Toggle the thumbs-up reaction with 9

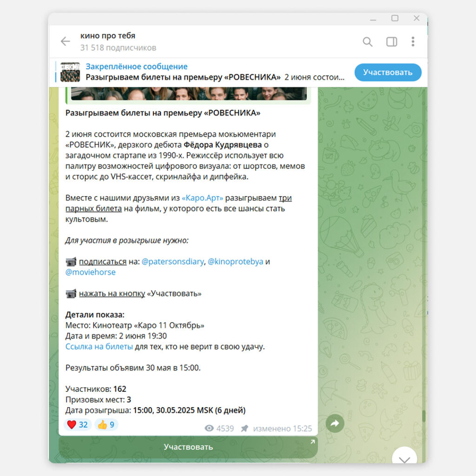tap(106, 424)
